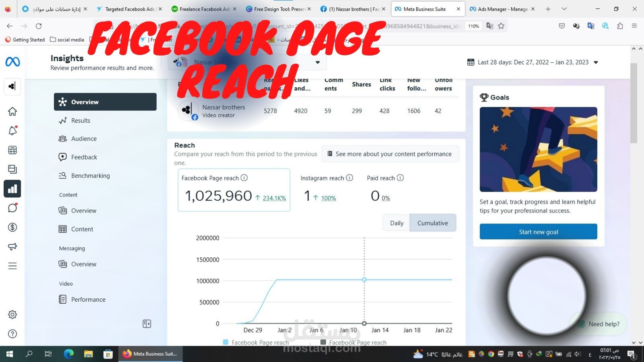The image size is (644, 362).
Task: Open the Inbox chat bubble icon
Action: (12, 208)
